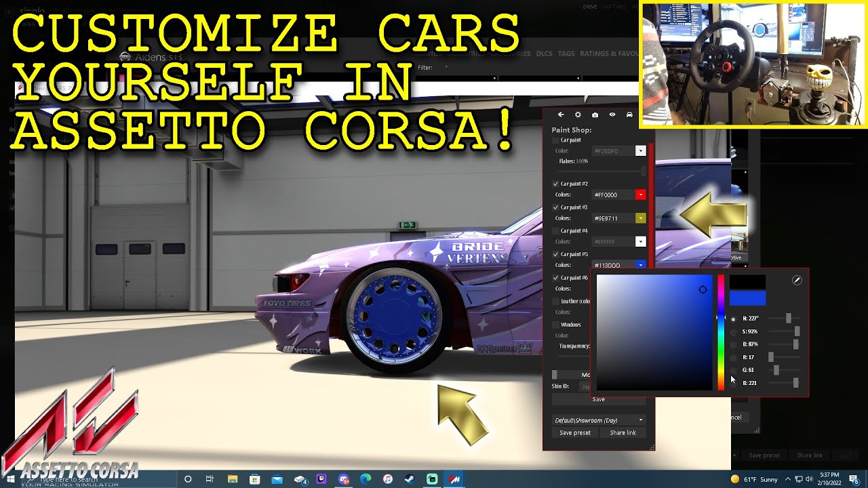Enable the Car paint checkbox
This screenshot has width=868, height=488.
point(556,140)
